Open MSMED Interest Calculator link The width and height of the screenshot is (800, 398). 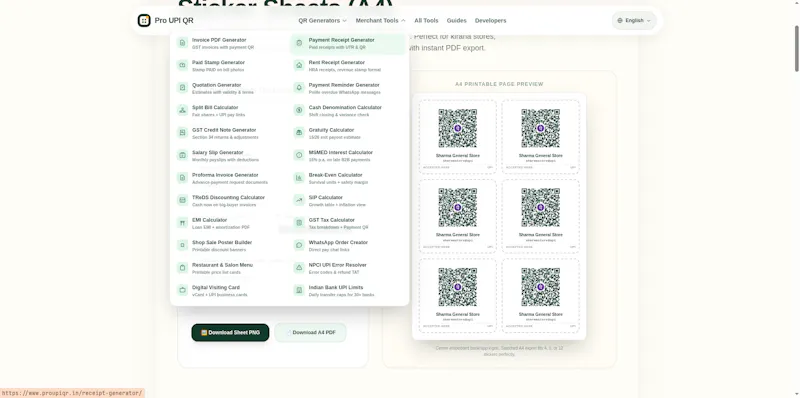[x=348, y=156]
